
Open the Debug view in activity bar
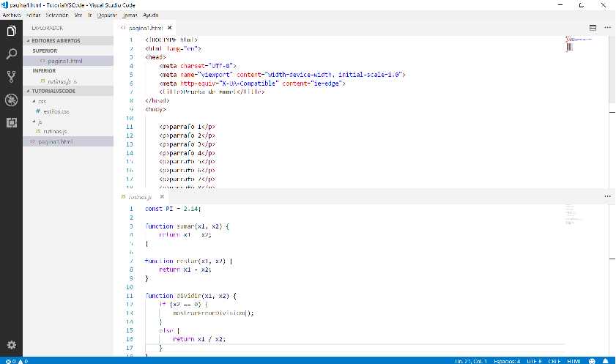pos(12,100)
